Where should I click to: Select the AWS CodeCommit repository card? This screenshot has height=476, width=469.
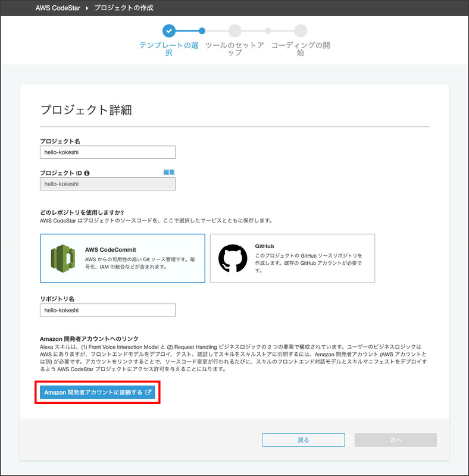click(x=123, y=258)
